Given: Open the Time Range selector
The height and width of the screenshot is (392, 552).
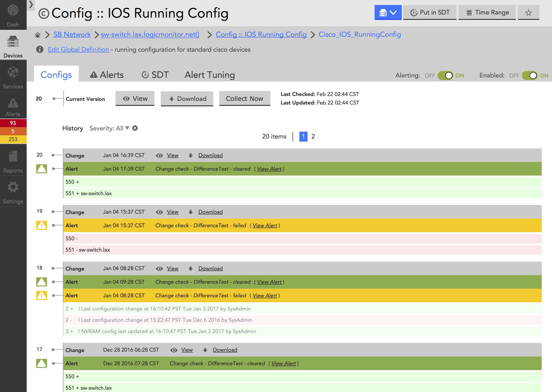Looking at the screenshot, I should 487,12.
